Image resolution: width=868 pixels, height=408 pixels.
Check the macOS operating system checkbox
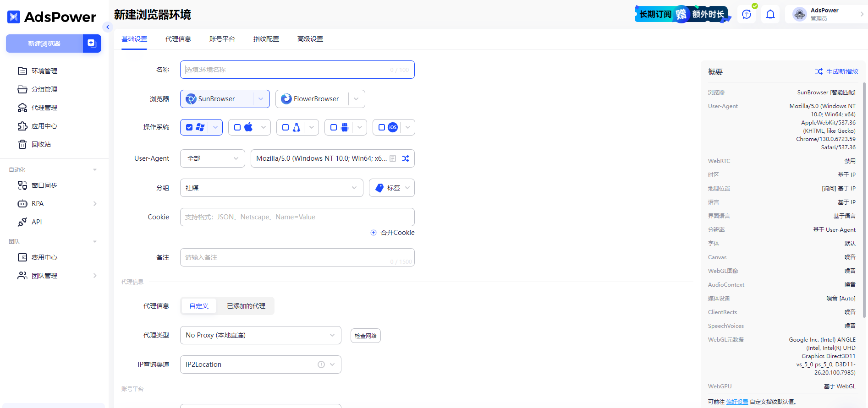coord(237,127)
